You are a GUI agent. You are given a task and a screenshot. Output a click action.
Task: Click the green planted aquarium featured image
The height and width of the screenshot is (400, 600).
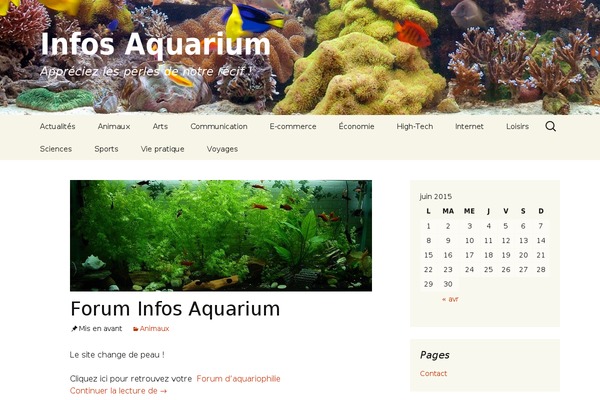[x=221, y=236]
